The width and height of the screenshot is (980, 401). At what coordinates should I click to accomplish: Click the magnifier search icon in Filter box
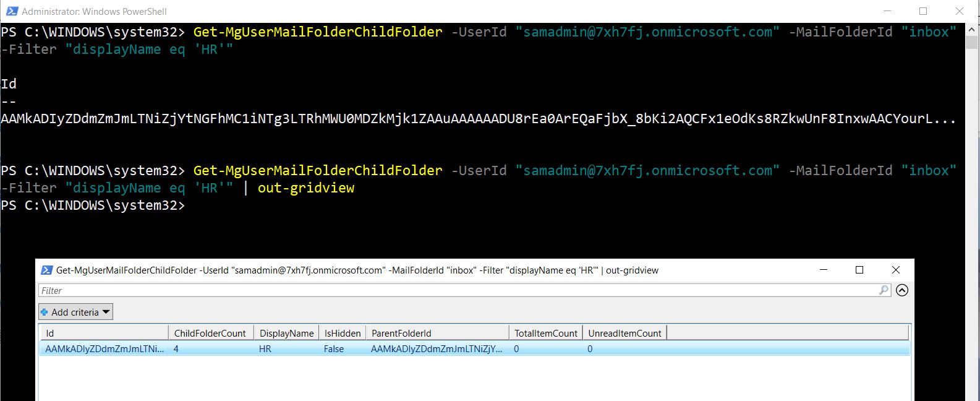(x=884, y=290)
